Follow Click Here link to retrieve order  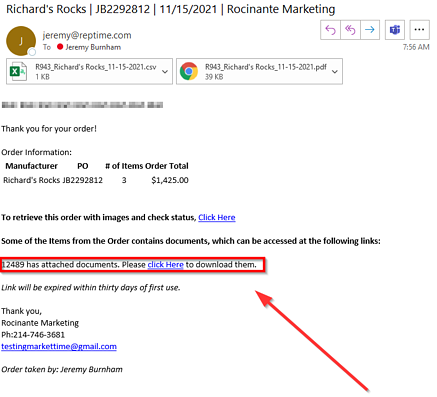[217, 217]
